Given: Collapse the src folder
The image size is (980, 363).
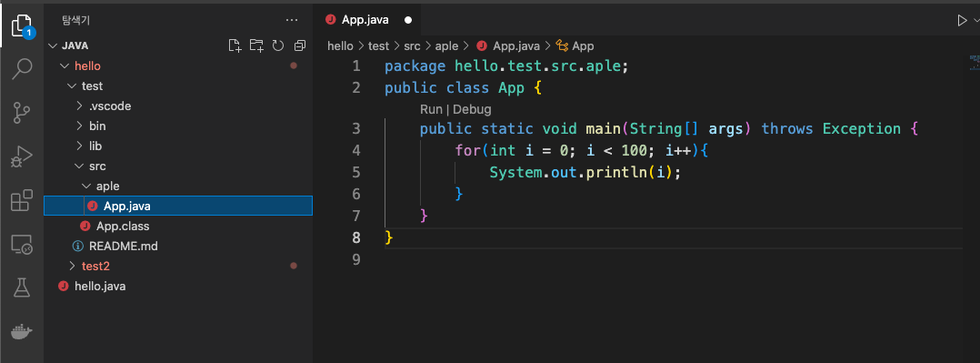Looking at the screenshot, I should [79, 166].
